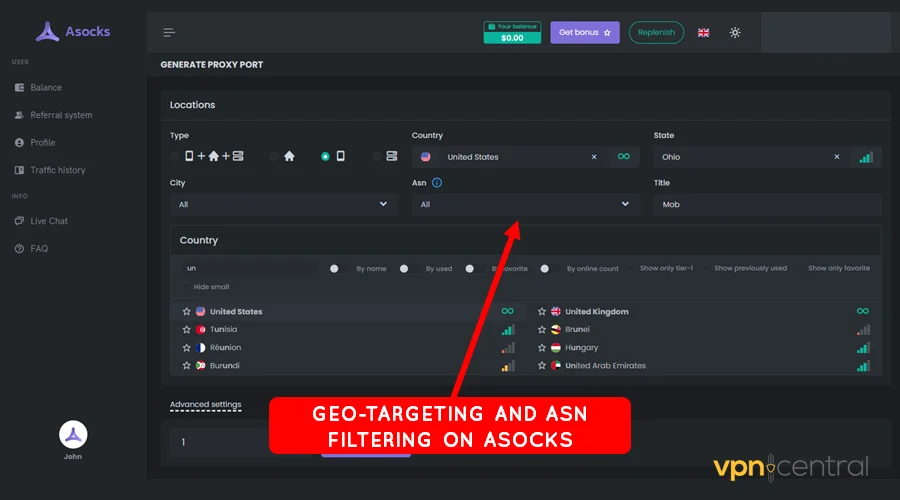Check Hide small option
900x500 pixels.
185,286
